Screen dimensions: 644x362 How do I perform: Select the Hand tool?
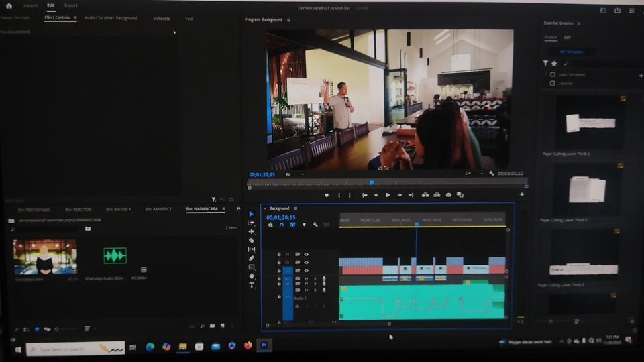(x=252, y=276)
